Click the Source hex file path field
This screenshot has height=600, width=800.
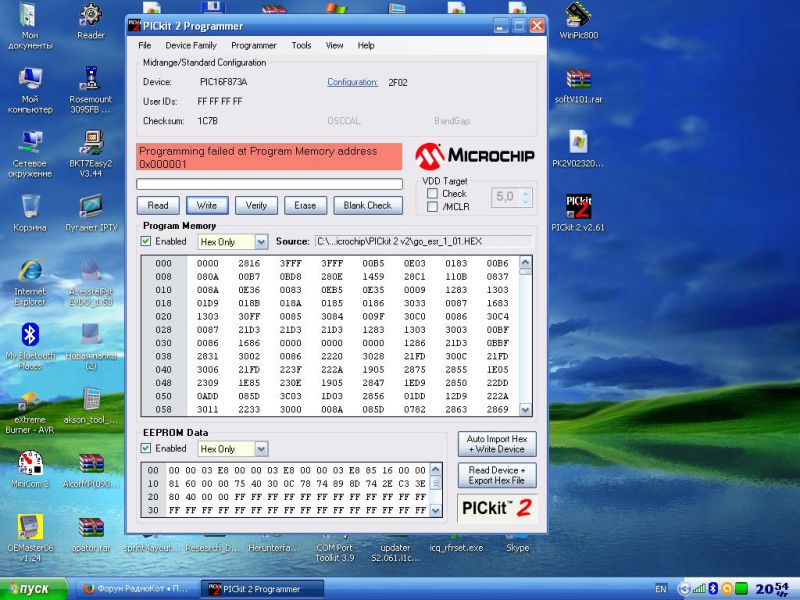point(423,241)
